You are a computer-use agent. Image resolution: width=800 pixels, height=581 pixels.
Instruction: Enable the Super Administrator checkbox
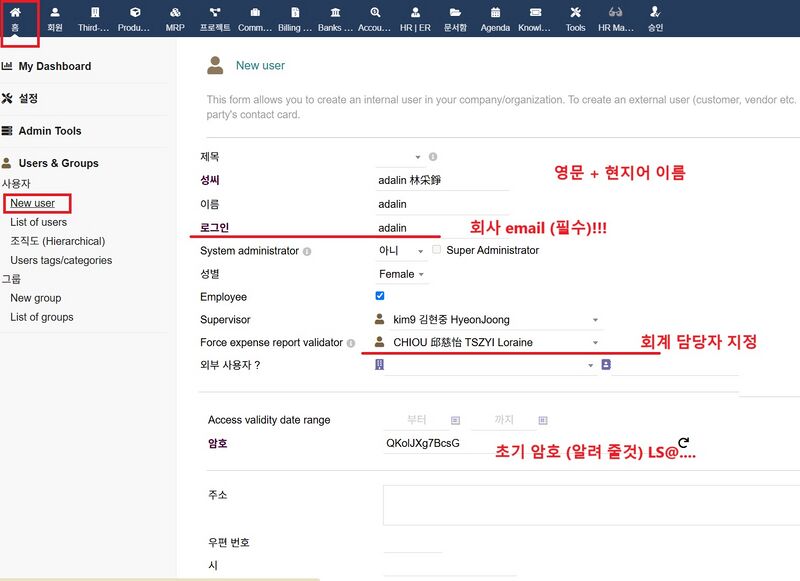pyautogui.click(x=435, y=251)
